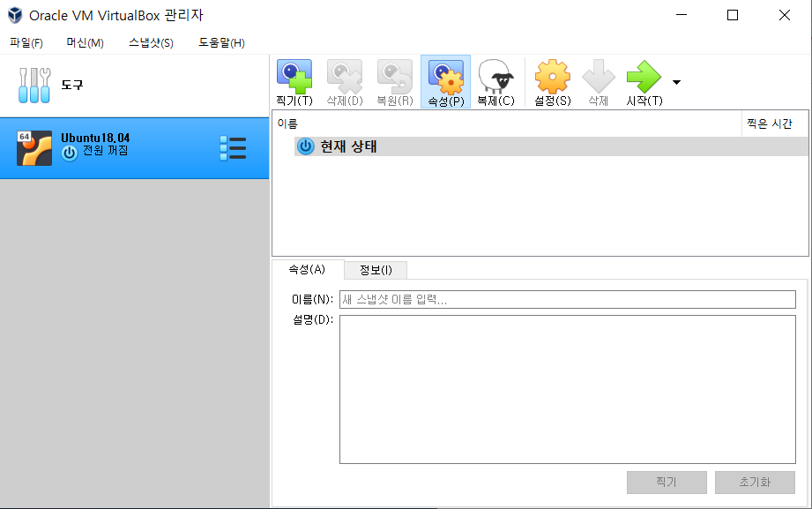
Task: Select the Ubuntu18.04 virtual machine
Action: 134,148
